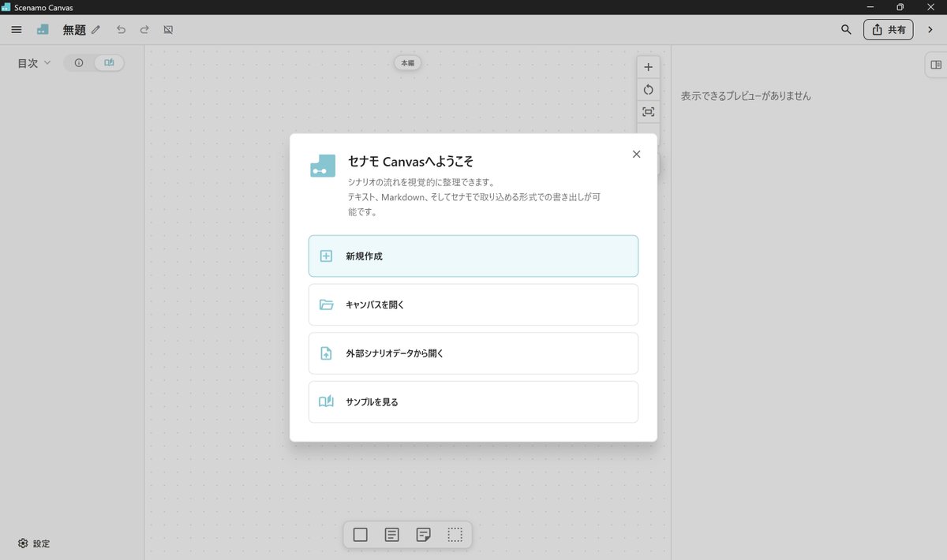Select the 本編 canvas label
Viewport: 947px width, 560px height.
[407, 62]
